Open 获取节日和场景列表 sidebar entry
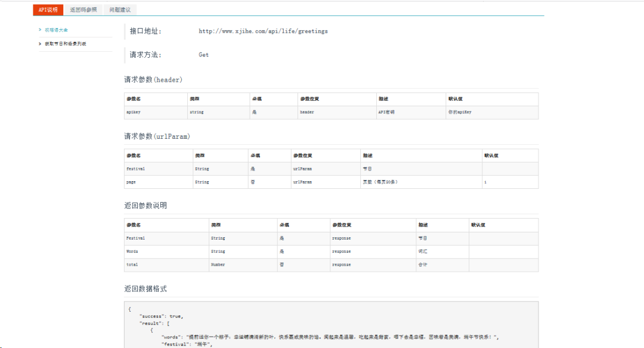644x348 pixels. (66, 44)
